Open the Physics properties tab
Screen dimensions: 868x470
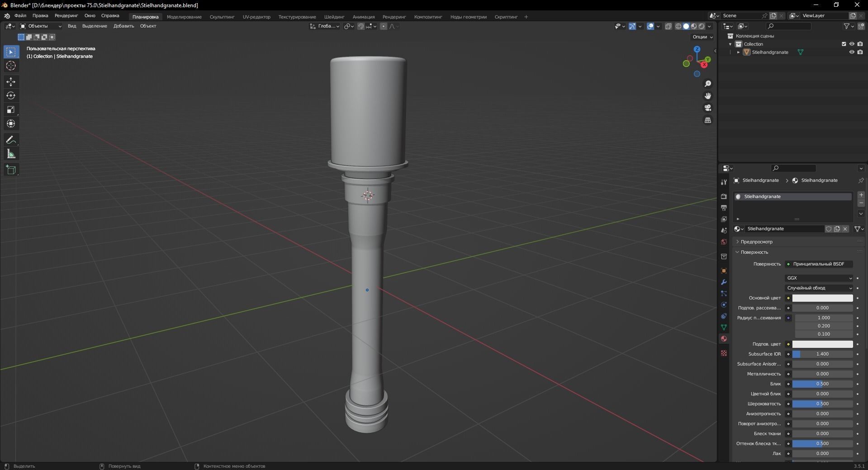click(724, 304)
